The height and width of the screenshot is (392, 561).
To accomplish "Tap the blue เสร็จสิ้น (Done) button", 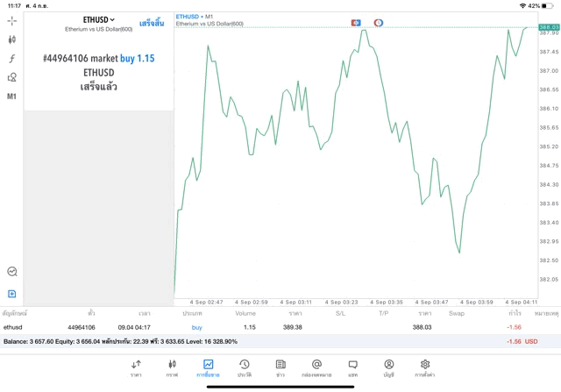I will tap(152, 23).
